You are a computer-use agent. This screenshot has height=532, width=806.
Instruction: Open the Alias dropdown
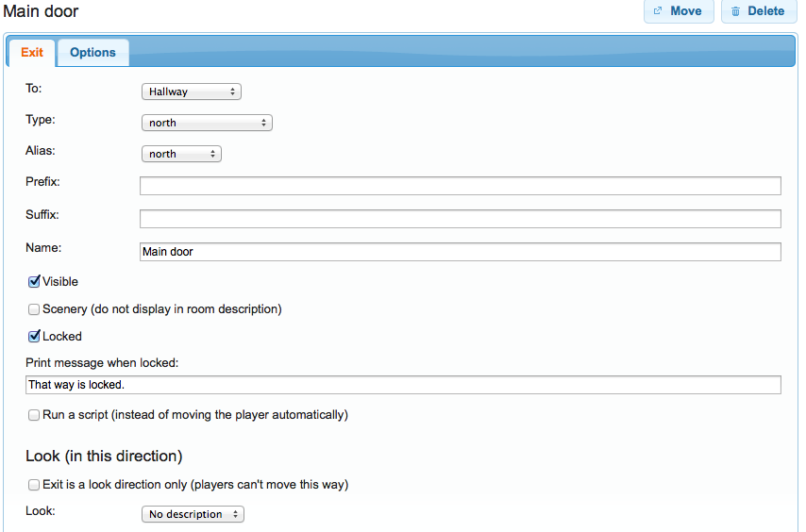[x=181, y=154]
